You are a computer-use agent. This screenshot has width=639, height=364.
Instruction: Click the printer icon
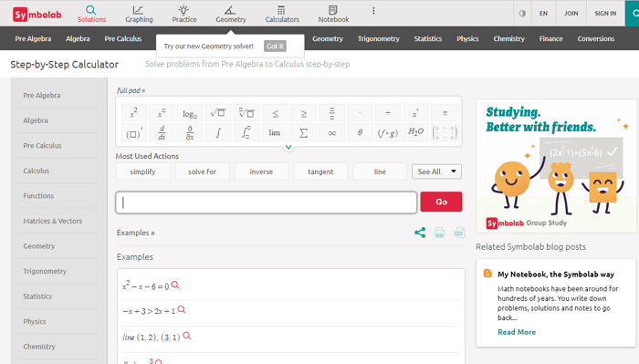point(439,233)
